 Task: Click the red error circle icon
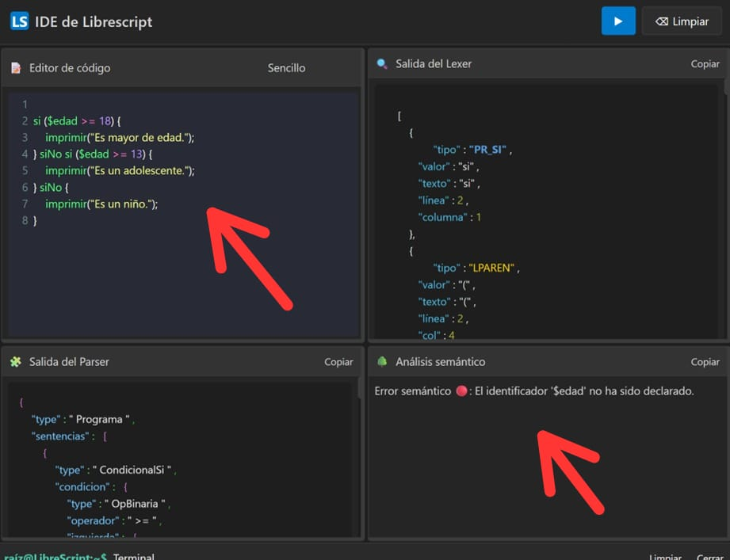tap(461, 390)
